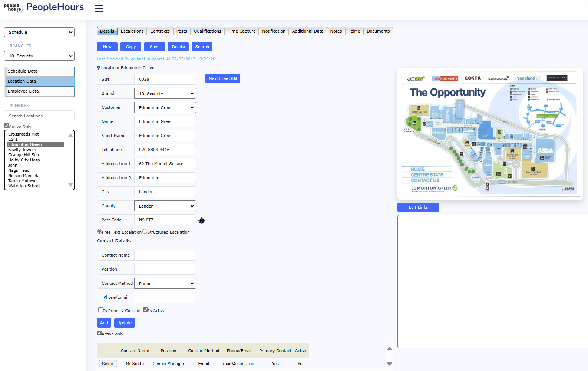This screenshot has height=371, width=588.
Task: Click the Search Locations input field
Action: [39, 116]
